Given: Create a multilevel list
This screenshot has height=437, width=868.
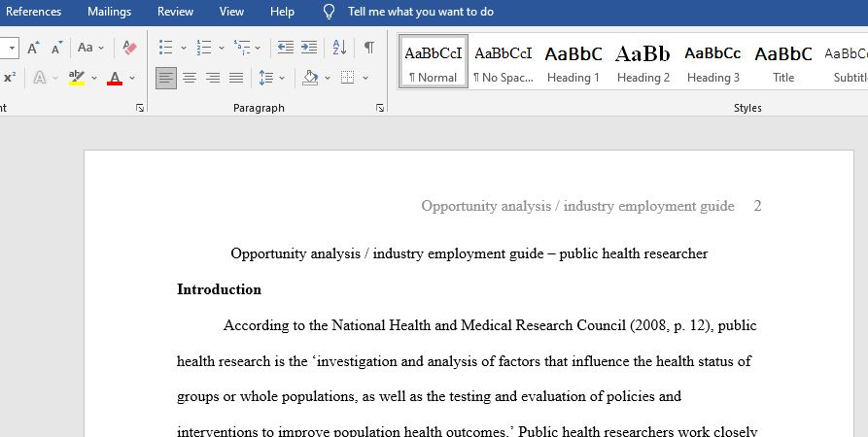Looking at the screenshot, I should [242, 48].
